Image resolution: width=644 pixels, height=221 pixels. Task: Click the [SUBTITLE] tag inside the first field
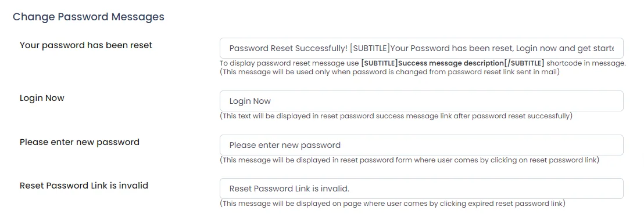coord(370,48)
